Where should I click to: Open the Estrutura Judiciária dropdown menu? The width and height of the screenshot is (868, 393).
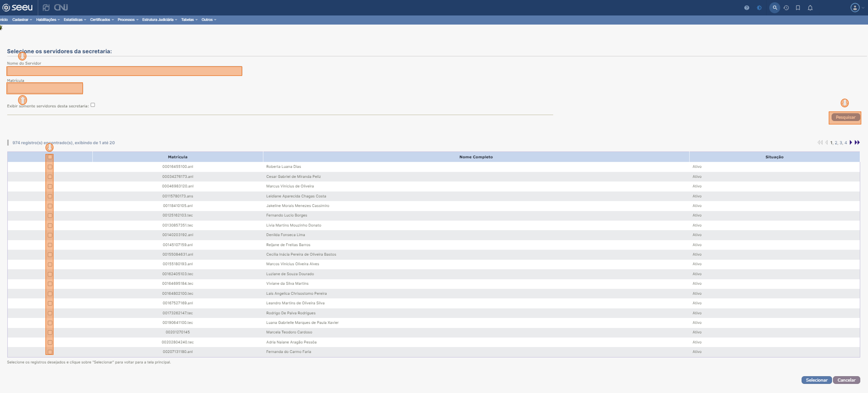(x=160, y=19)
